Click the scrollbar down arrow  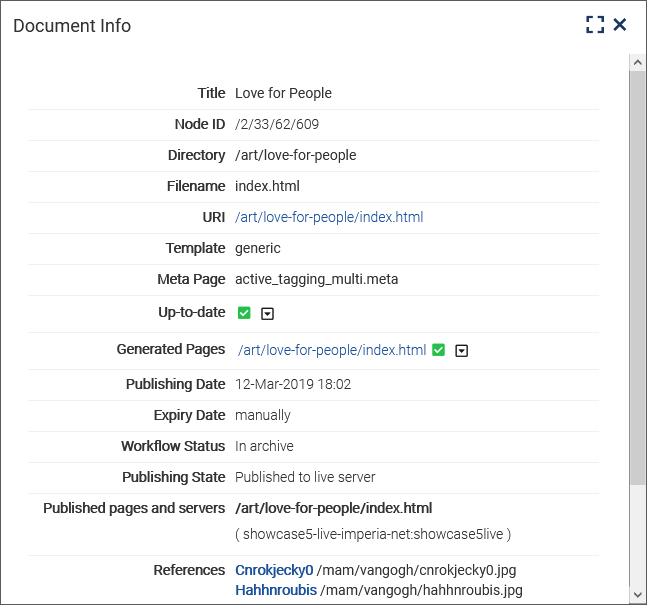[x=638, y=595]
